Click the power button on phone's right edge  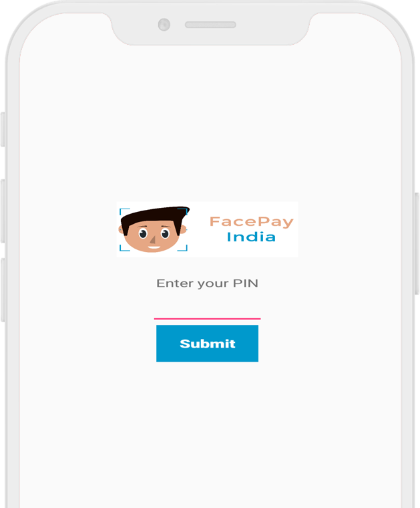coord(417,243)
